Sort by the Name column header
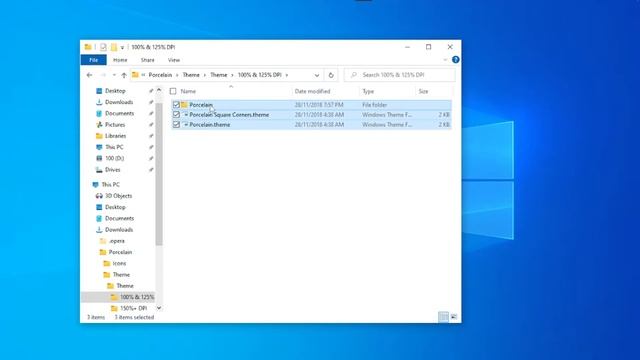Image resolution: width=640 pixels, height=360 pixels. [188, 91]
